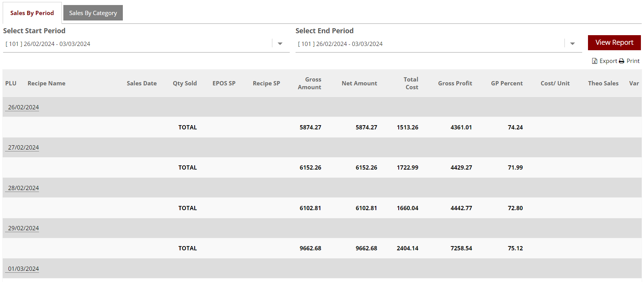Click the Export spreadsheet icon
Viewport: 644px width, 282px height.
tap(595, 61)
